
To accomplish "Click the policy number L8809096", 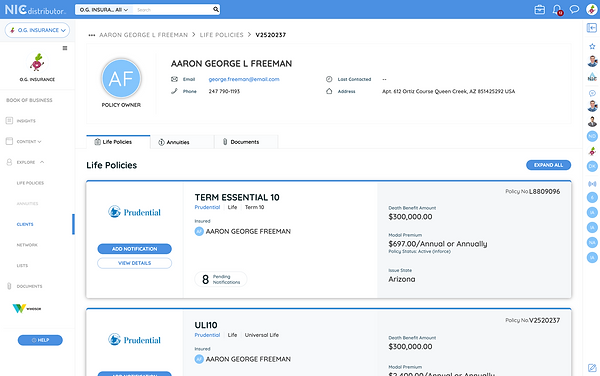I will point(545,191).
